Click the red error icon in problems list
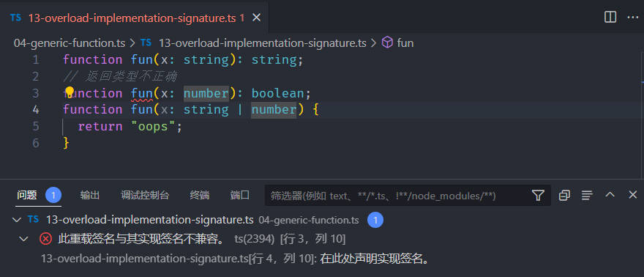This screenshot has width=644, height=277. (45, 239)
